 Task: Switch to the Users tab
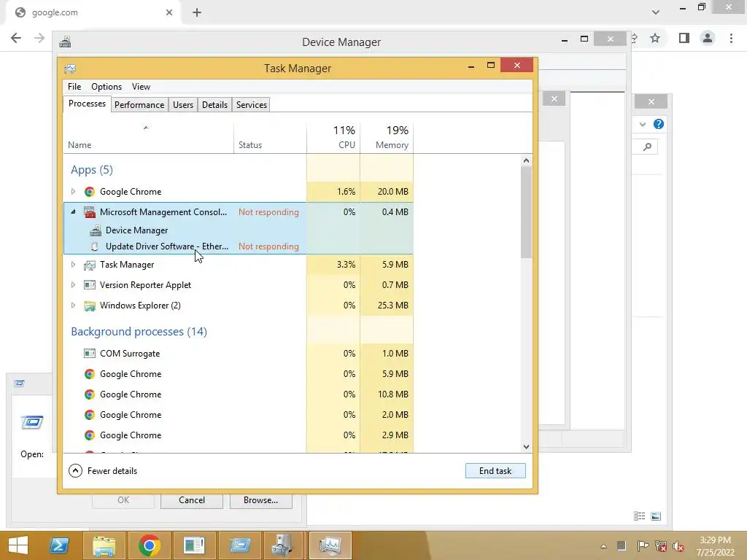(183, 105)
